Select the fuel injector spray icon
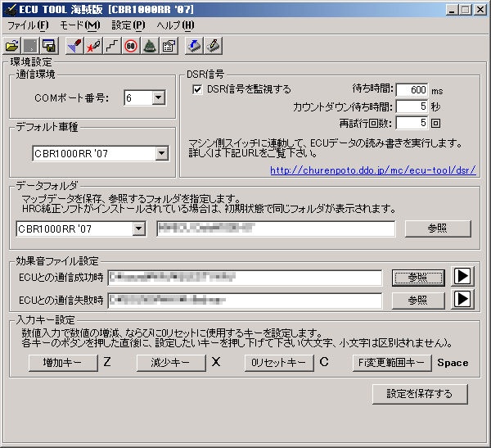Viewport: 491px width, 448px height. coord(74,46)
